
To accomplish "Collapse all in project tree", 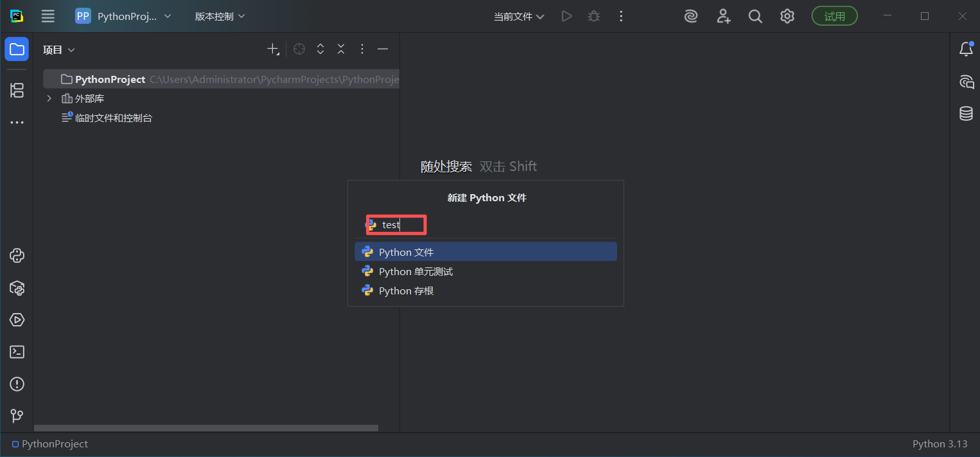I will point(341,49).
